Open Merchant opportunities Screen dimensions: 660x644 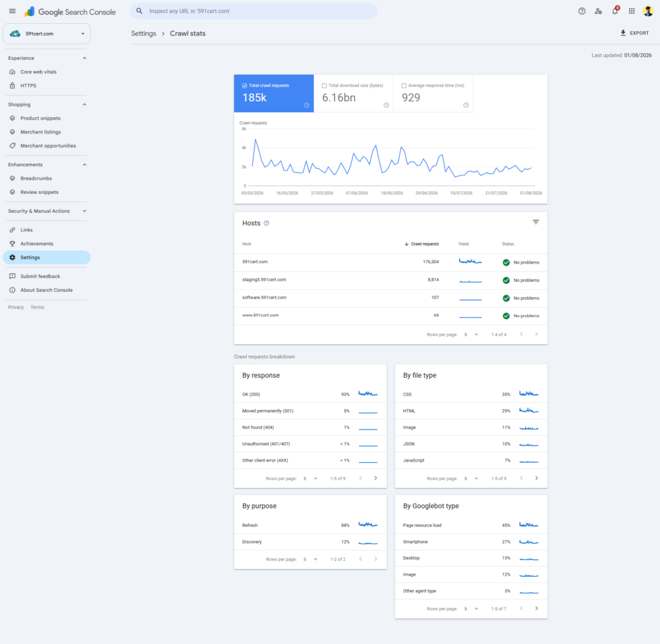[46, 146]
